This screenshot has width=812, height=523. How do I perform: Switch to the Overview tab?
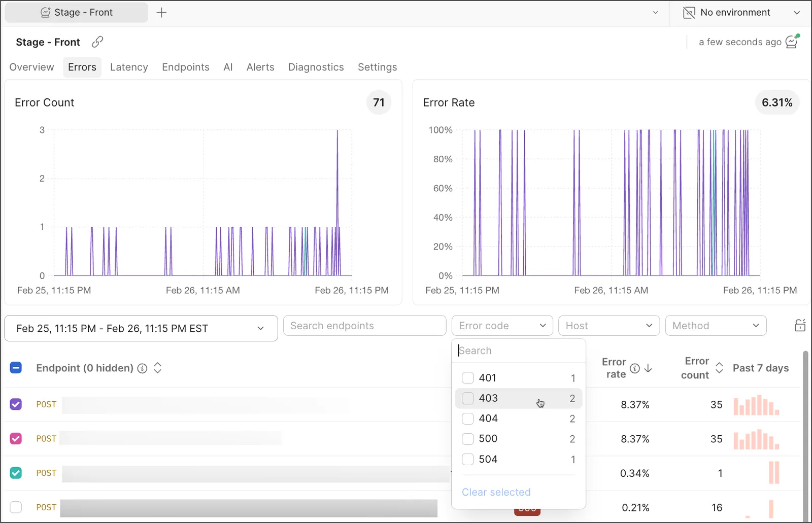(31, 67)
